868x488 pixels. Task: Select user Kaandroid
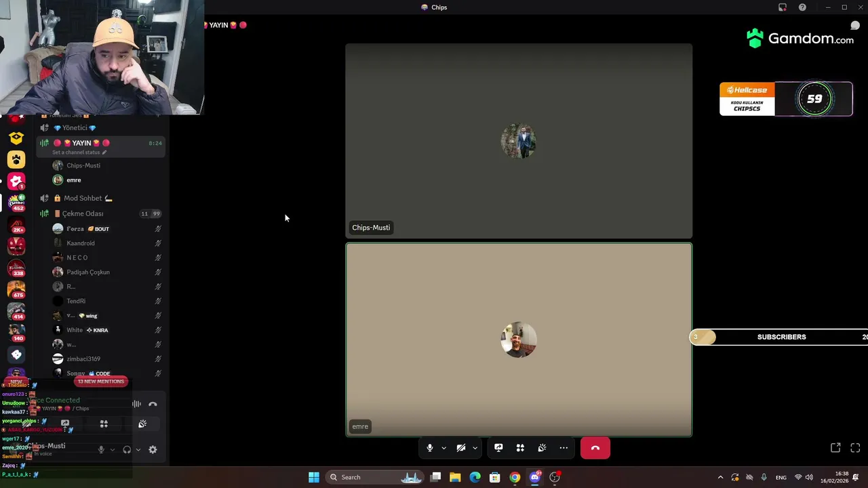click(x=108, y=243)
